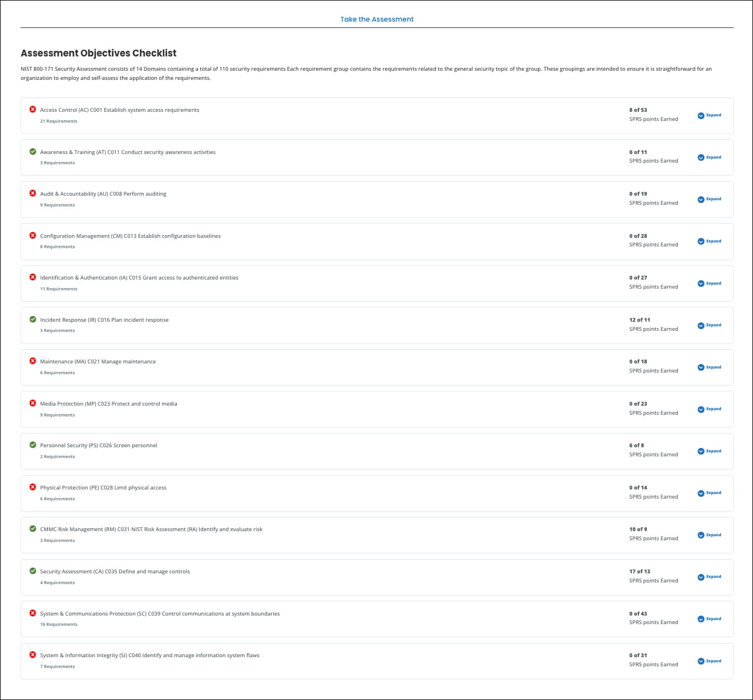Expand the Personnel Security (PS) section

click(x=709, y=451)
